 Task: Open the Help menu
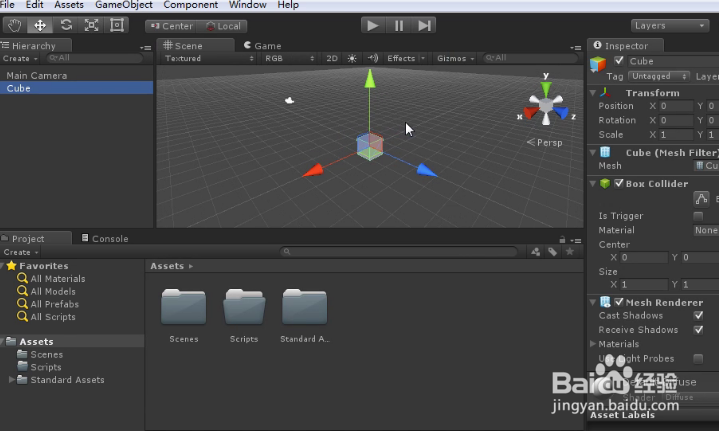click(288, 5)
